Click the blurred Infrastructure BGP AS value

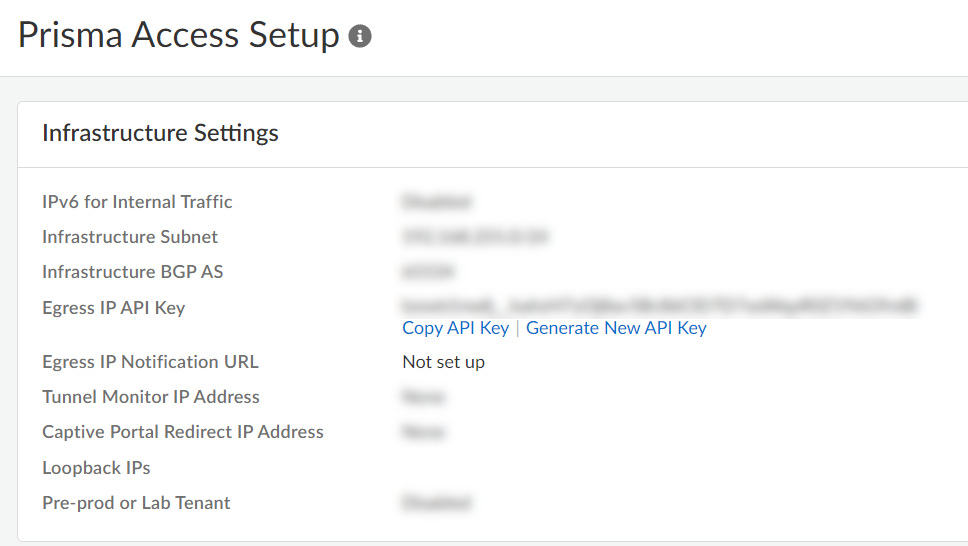(x=427, y=272)
